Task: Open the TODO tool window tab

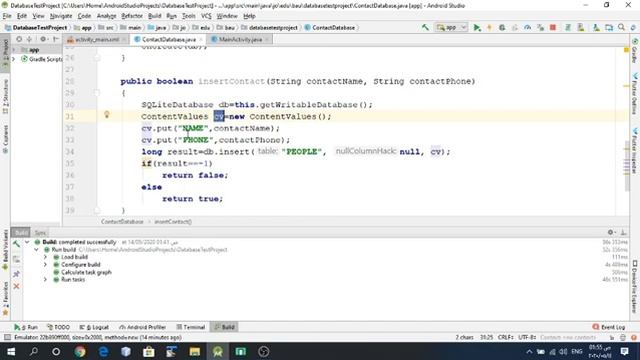Action: click(x=58, y=327)
